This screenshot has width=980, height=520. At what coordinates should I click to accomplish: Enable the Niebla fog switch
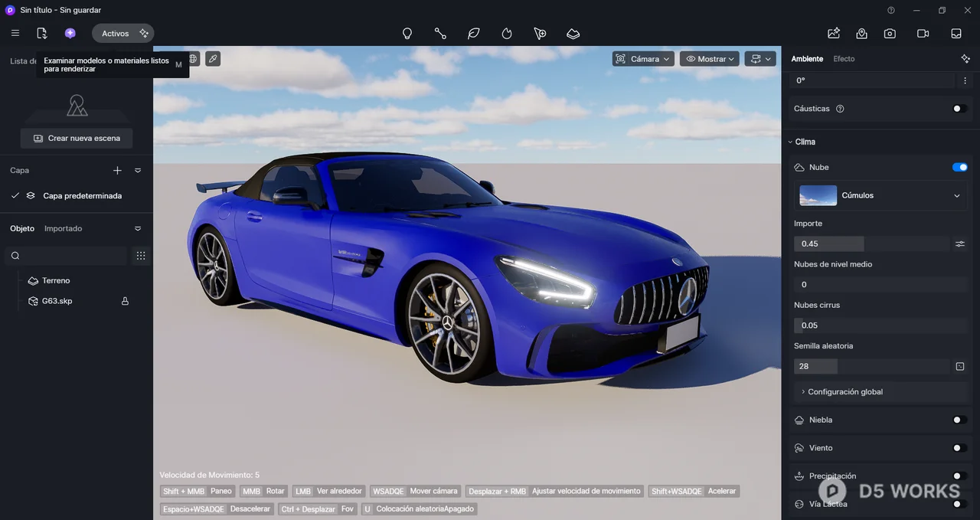[x=959, y=420]
